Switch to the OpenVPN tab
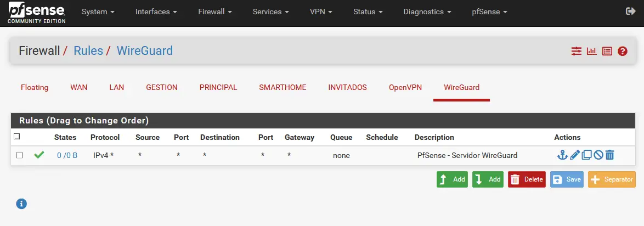This screenshot has width=644, height=226. click(405, 87)
